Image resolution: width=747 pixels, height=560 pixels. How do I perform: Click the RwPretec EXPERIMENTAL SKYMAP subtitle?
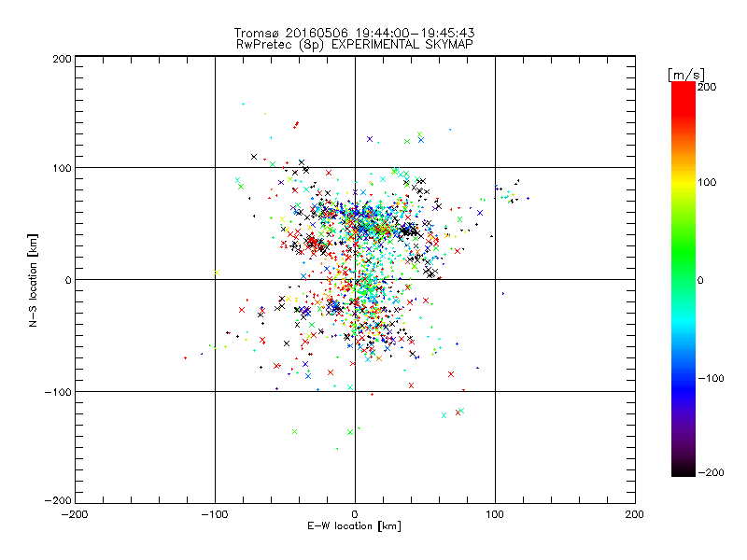(x=355, y=45)
